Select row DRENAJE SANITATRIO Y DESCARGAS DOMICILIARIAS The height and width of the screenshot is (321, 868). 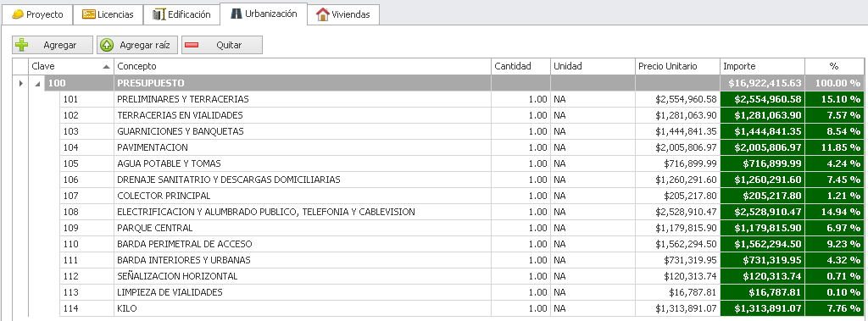point(462,180)
